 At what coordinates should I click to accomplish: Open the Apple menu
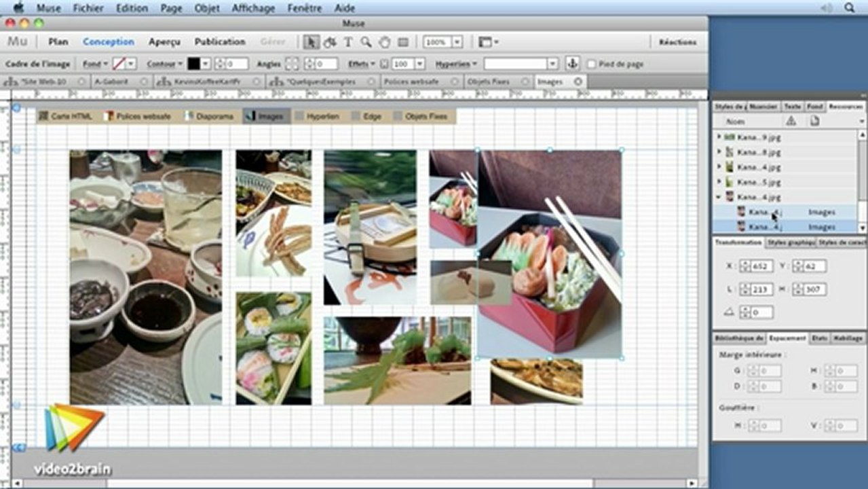19,7
